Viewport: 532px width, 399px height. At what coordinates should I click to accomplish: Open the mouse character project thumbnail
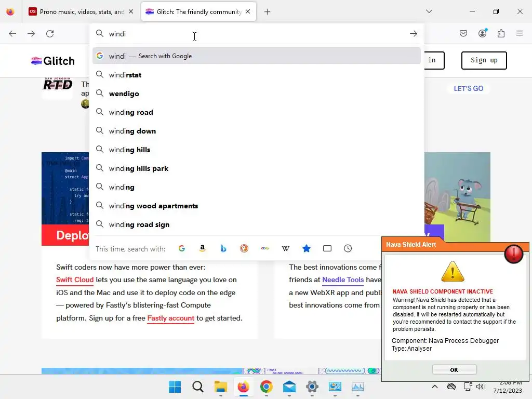pos(457,197)
